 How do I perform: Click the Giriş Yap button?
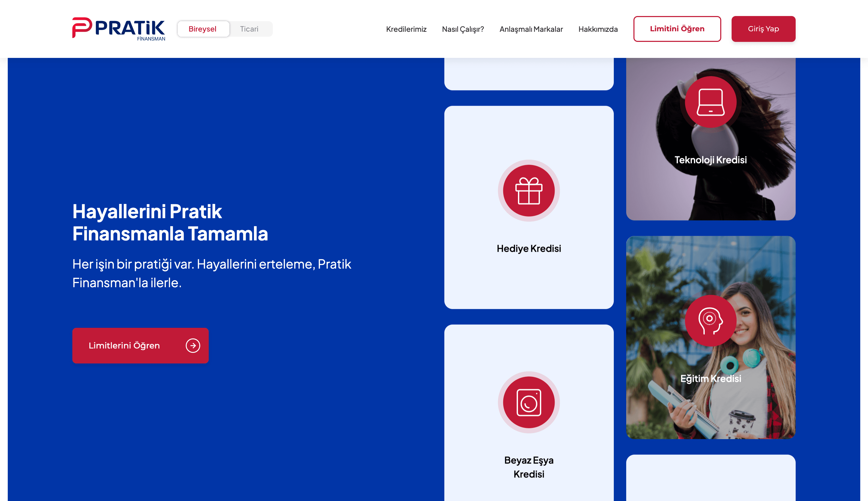pos(763,29)
